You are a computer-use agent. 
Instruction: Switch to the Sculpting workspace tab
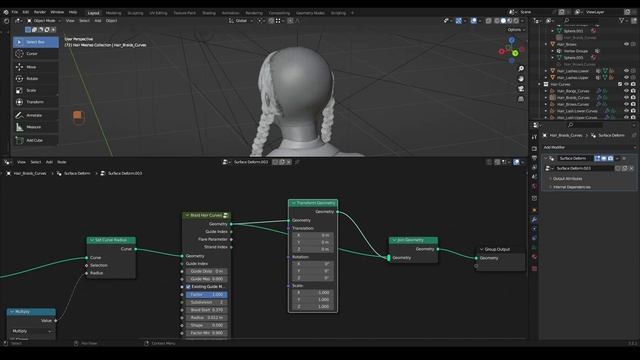click(136, 13)
